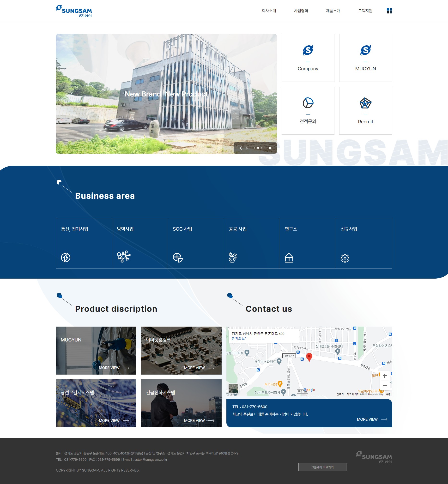Screen dimensions: 448x484
Task: Open the SOC 사업 business label
Action: click(x=182, y=229)
